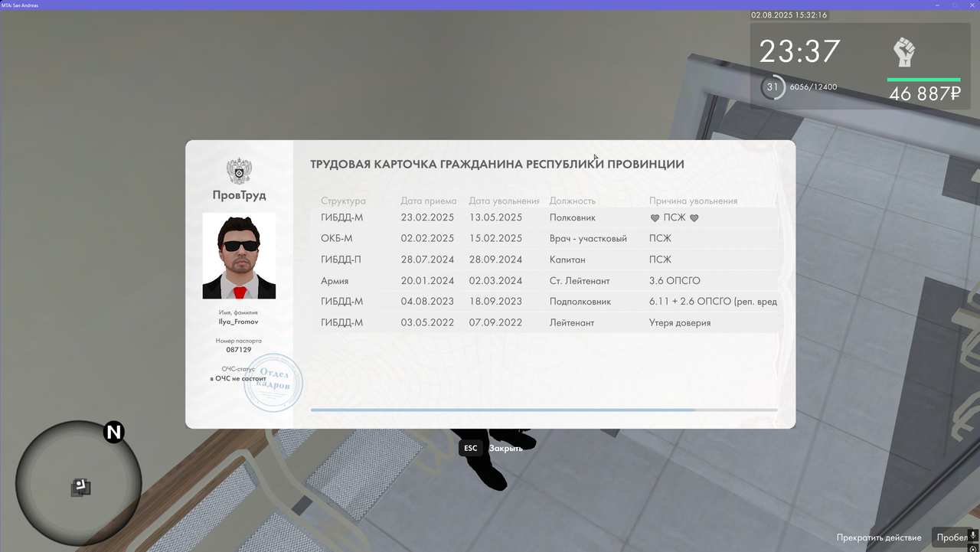Screen dimensions: 980x552
Task: Click the character portrait photo
Action: coord(239,256)
